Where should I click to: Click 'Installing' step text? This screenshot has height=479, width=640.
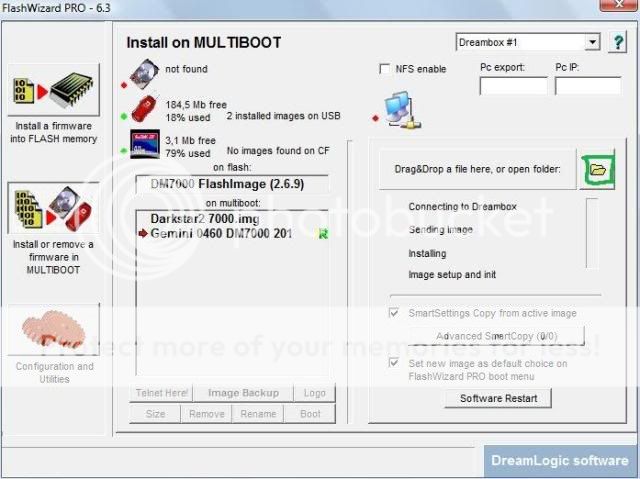tap(427, 253)
